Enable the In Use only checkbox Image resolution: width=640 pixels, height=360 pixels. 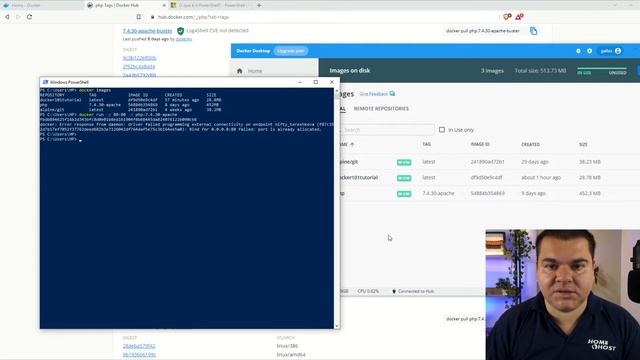coord(442,130)
